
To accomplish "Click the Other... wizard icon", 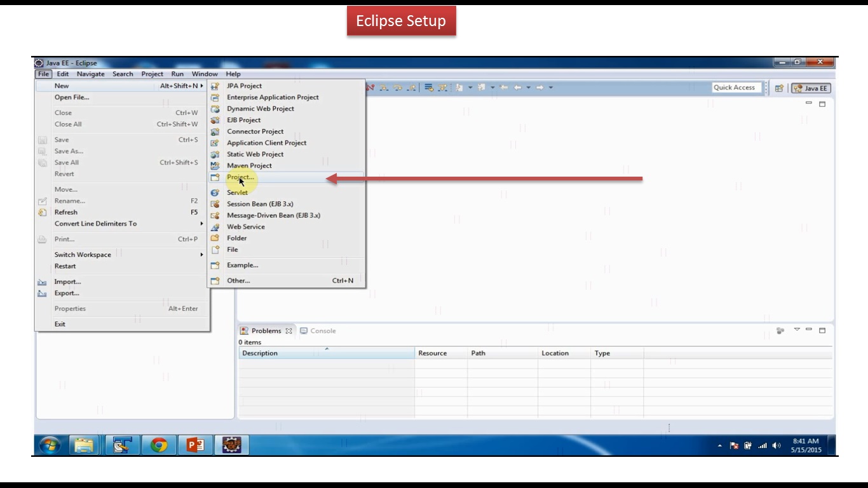I will tap(215, 281).
